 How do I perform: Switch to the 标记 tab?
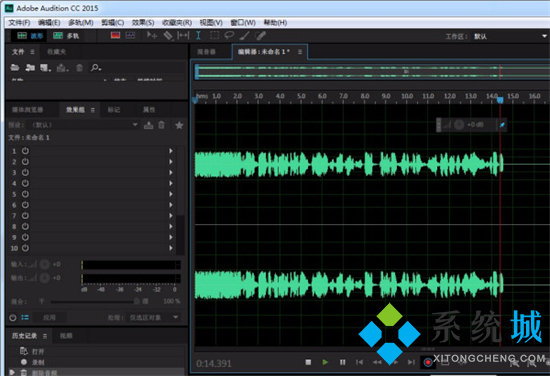point(114,110)
